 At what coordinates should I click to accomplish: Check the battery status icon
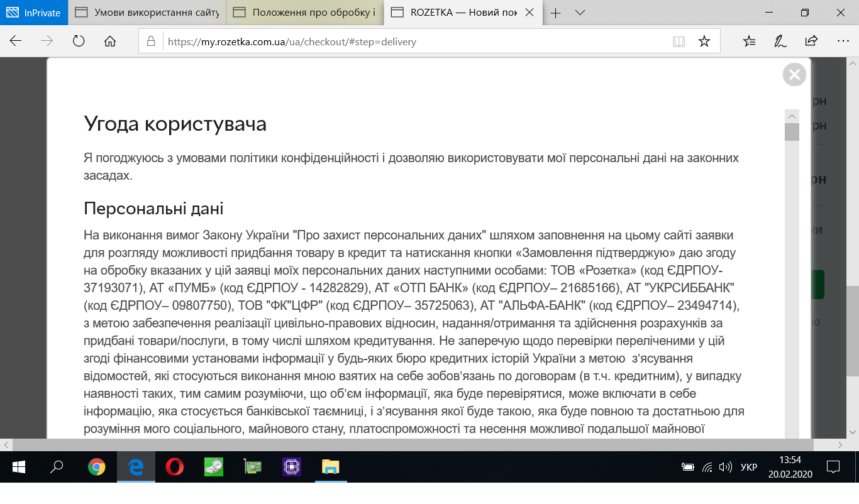pos(688,467)
